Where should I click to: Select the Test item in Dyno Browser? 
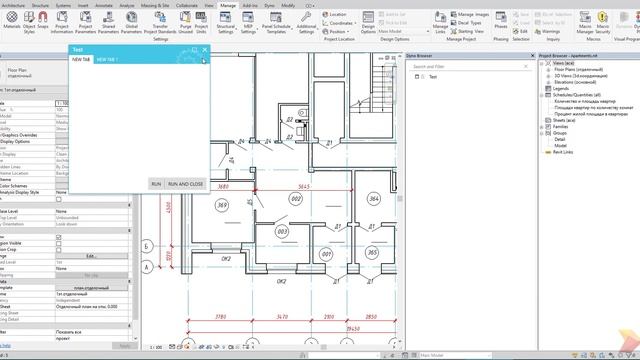433,77
